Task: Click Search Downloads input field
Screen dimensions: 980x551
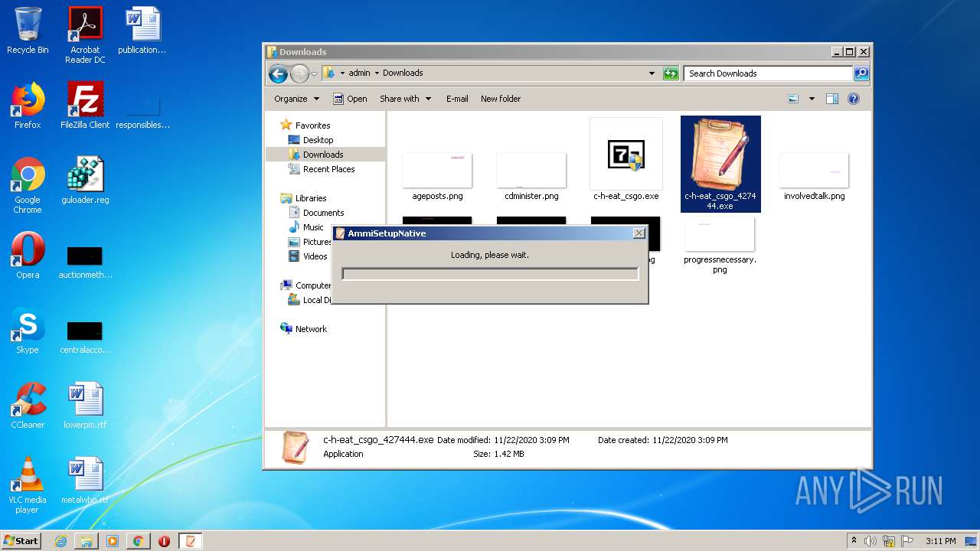Action: pos(768,73)
